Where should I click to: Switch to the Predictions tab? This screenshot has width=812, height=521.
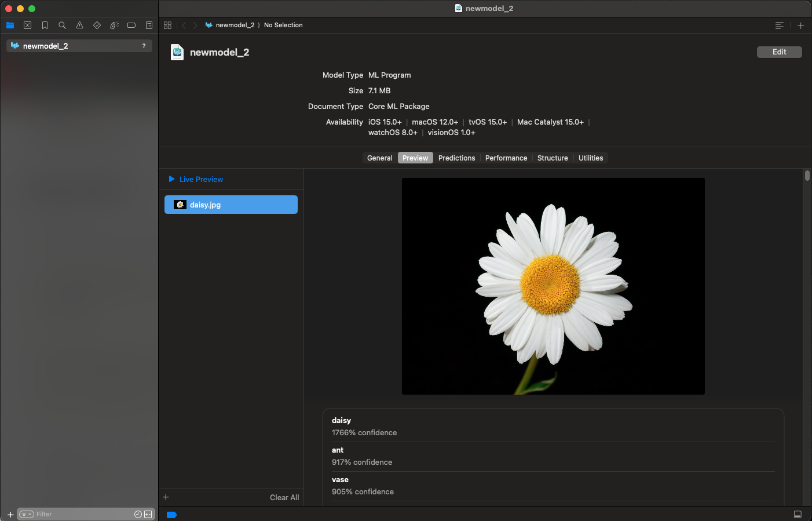click(456, 158)
